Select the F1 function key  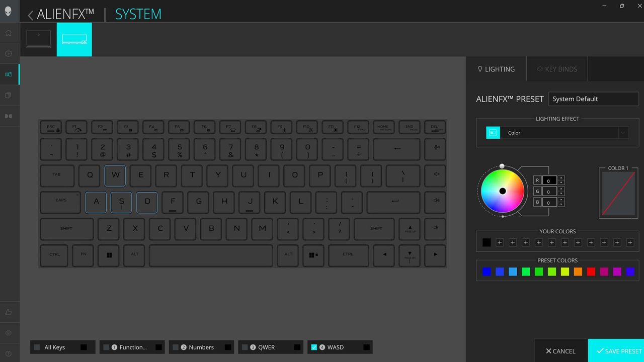(x=77, y=128)
